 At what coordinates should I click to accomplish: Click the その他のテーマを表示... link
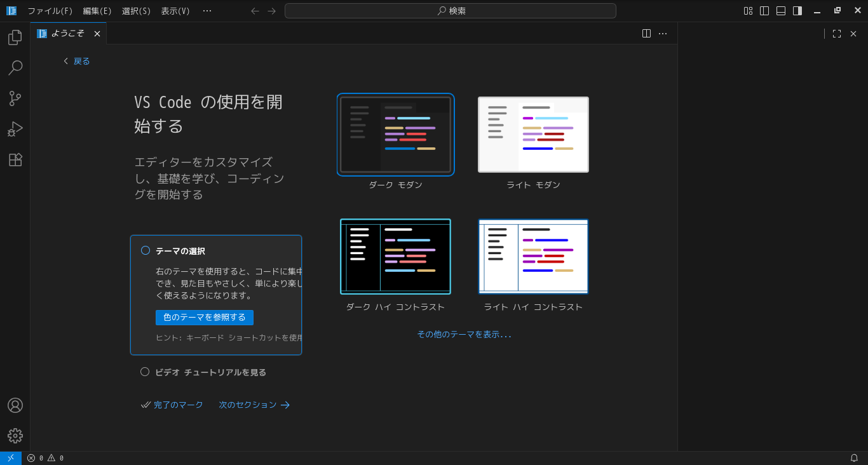tap(464, 335)
